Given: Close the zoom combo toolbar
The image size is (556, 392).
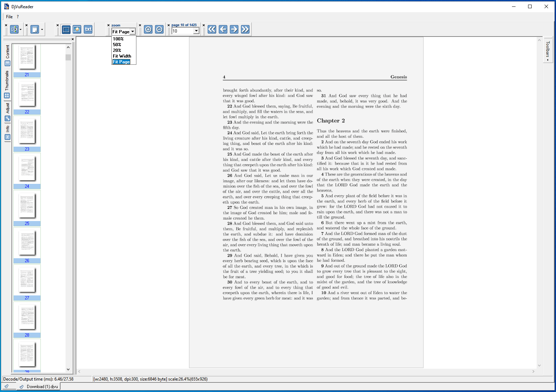Looking at the screenshot, I should pos(108,25).
